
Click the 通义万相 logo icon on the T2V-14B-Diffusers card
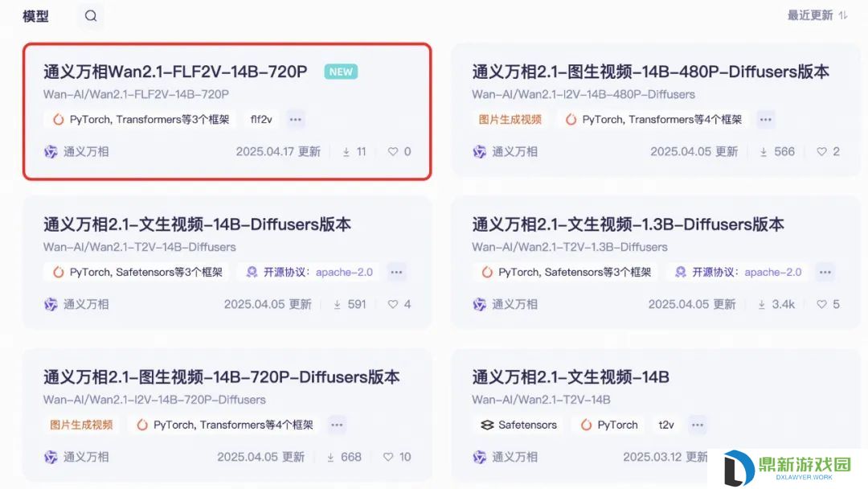pyautogui.click(x=51, y=305)
